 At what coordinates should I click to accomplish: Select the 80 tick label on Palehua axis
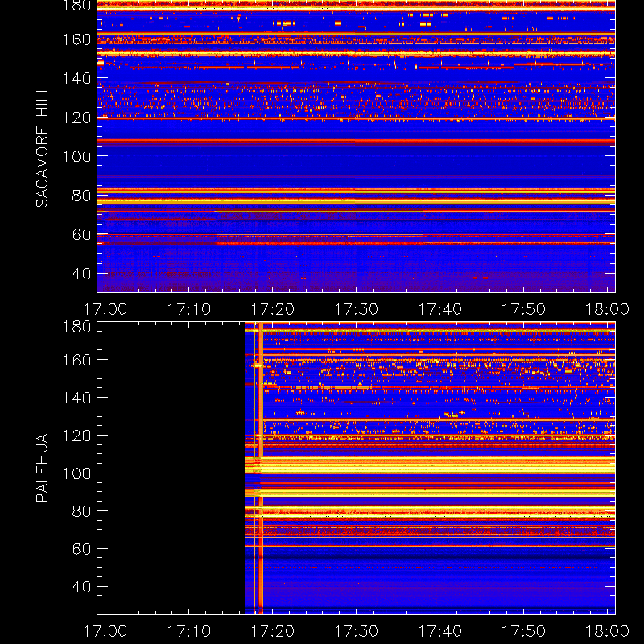(81, 511)
